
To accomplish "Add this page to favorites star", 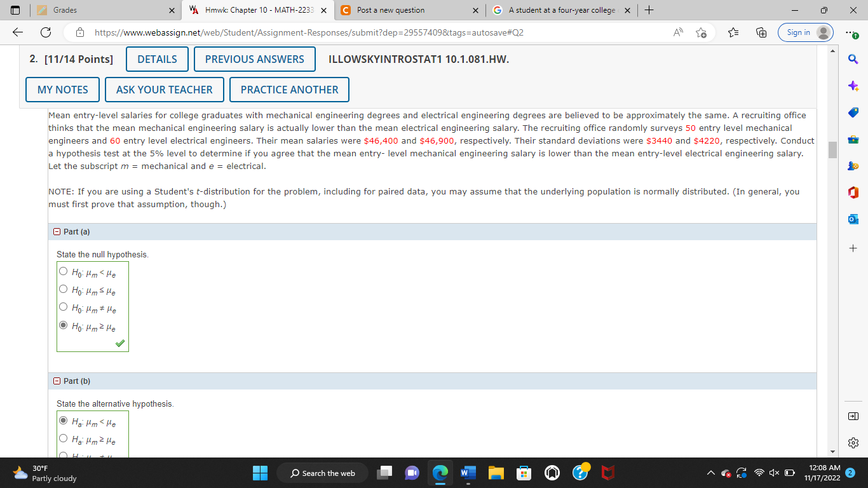I will [x=702, y=32].
